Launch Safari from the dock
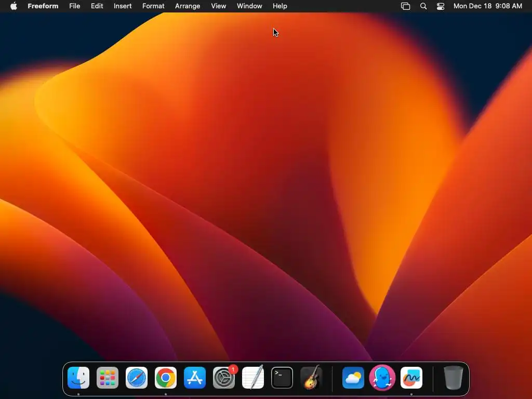The width and height of the screenshot is (532, 399). (137, 378)
